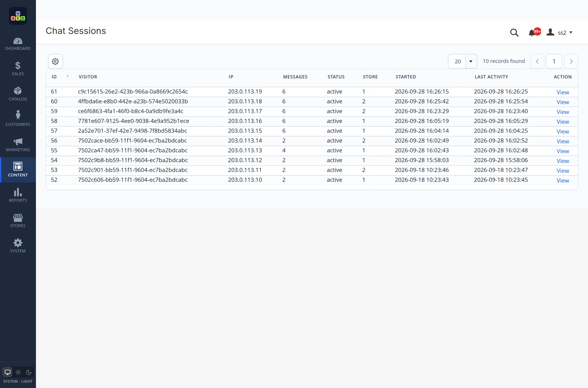This screenshot has height=388, width=588.
Task: Open grid settings gear button
Action: coord(55,61)
